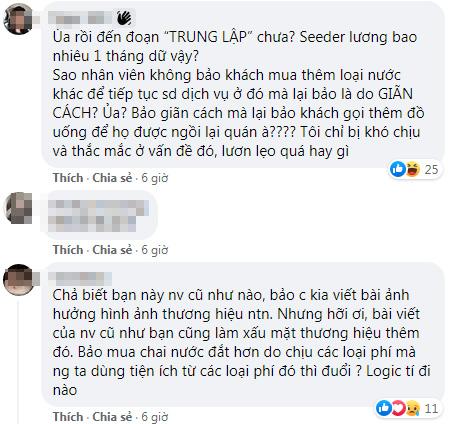Click the heart reaction icon on third comment

click(x=398, y=408)
